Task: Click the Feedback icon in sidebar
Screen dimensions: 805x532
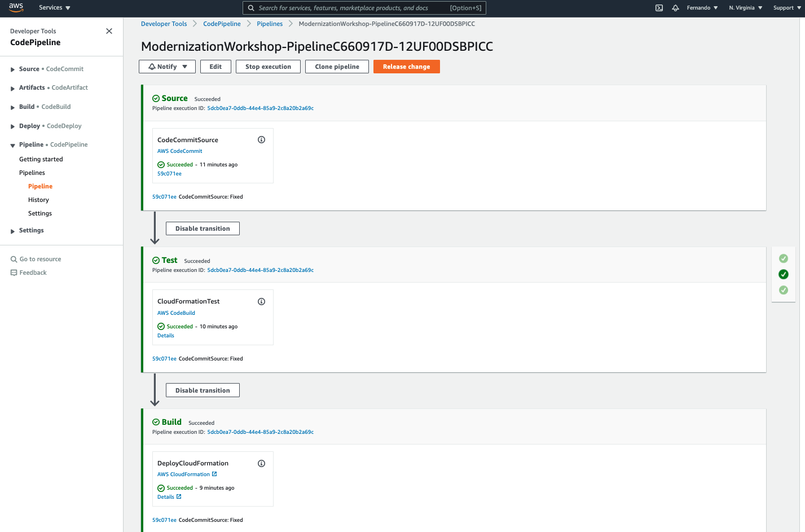Action: click(14, 273)
